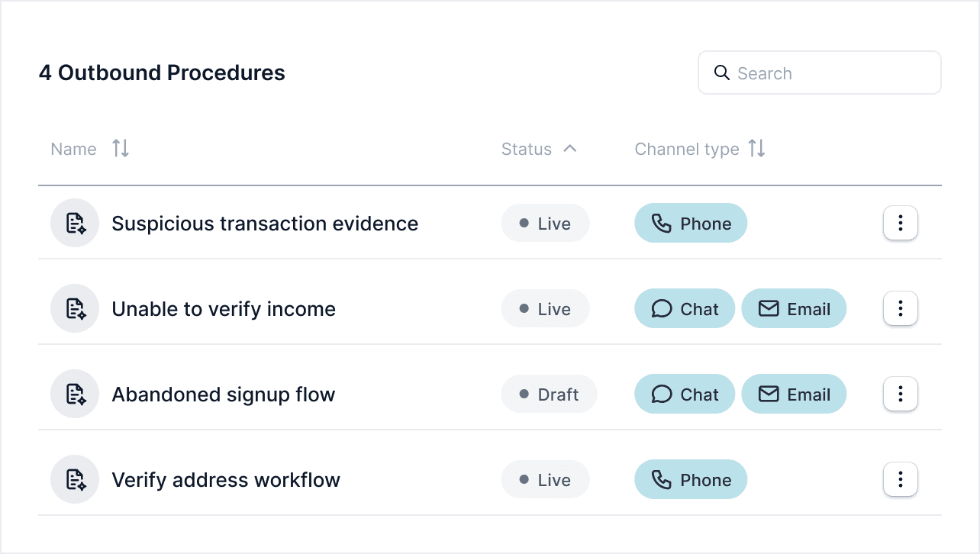Click the Email channel pill on Unable to verify income

pyautogui.click(x=794, y=308)
